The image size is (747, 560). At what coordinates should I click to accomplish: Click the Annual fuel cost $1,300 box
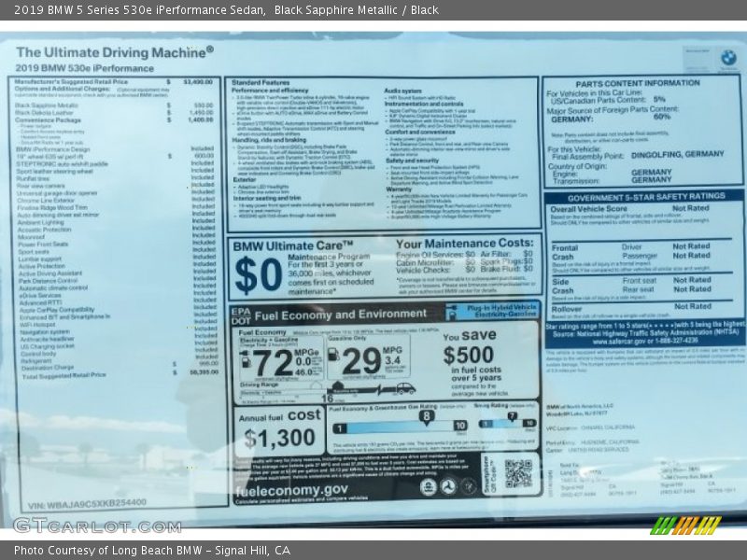[278, 428]
